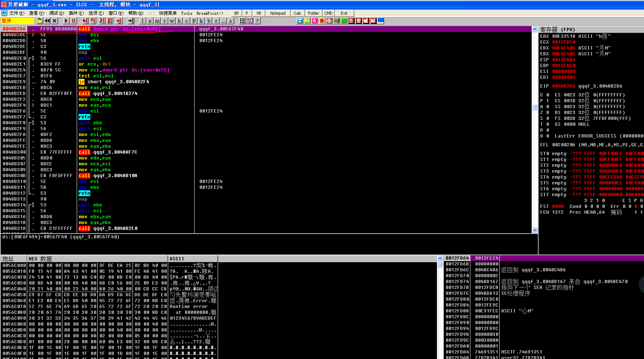
Task: Launch Calc from the toolbar button
Action: click(x=298, y=13)
